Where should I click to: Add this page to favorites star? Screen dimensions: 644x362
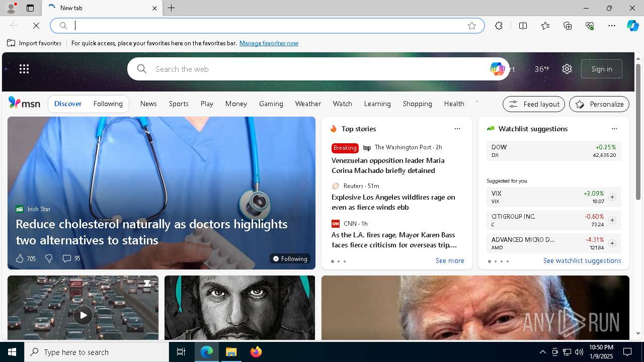[x=471, y=26]
